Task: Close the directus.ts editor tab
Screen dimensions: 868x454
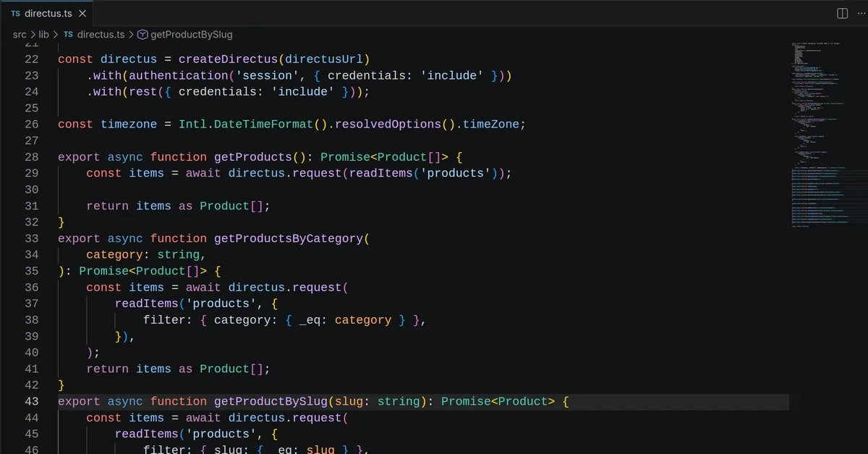Action: coord(82,14)
